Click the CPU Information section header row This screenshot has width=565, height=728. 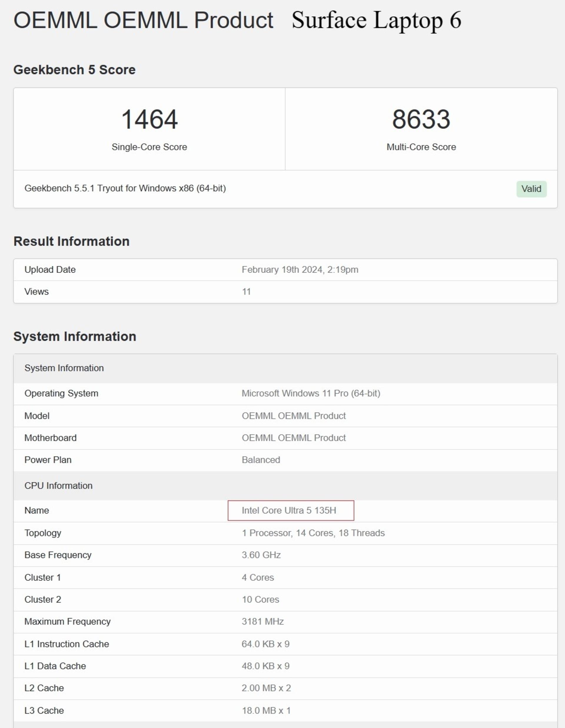285,486
